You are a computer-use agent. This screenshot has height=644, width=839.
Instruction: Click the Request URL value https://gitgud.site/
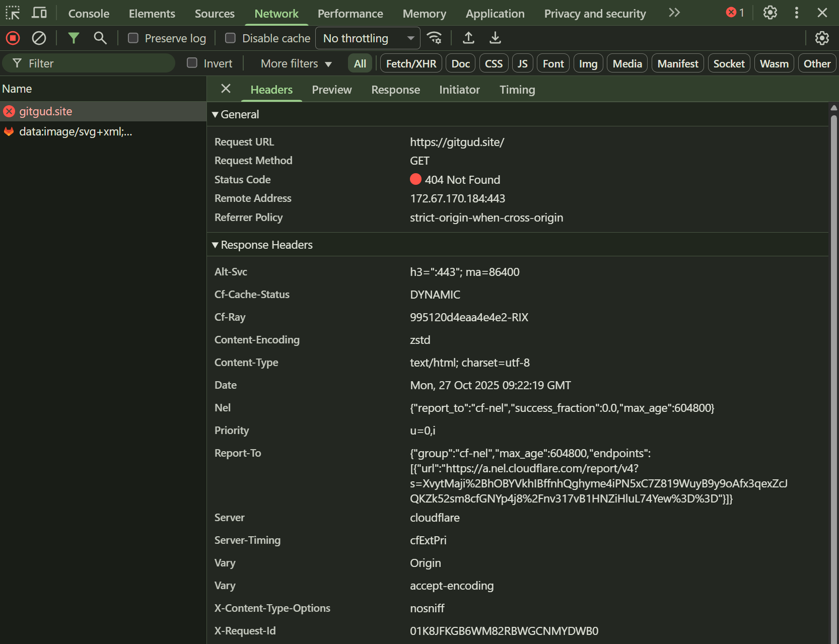[x=457, y=142]
